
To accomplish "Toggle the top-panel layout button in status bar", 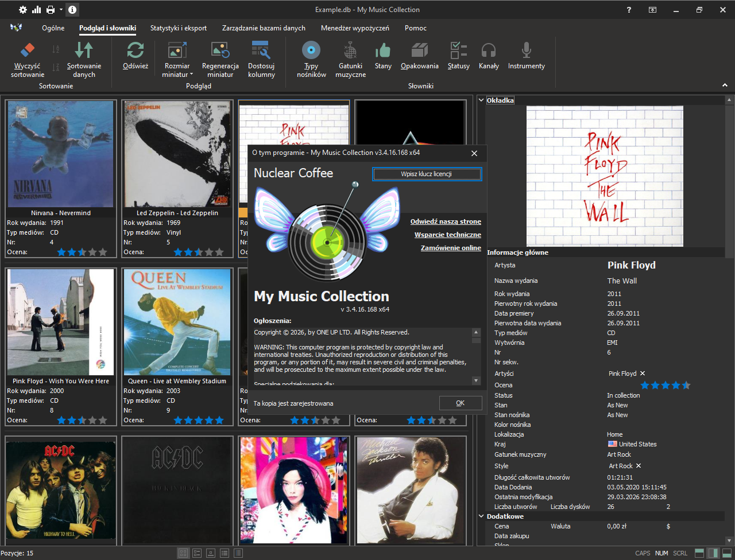I will click(x=699, y=553).
